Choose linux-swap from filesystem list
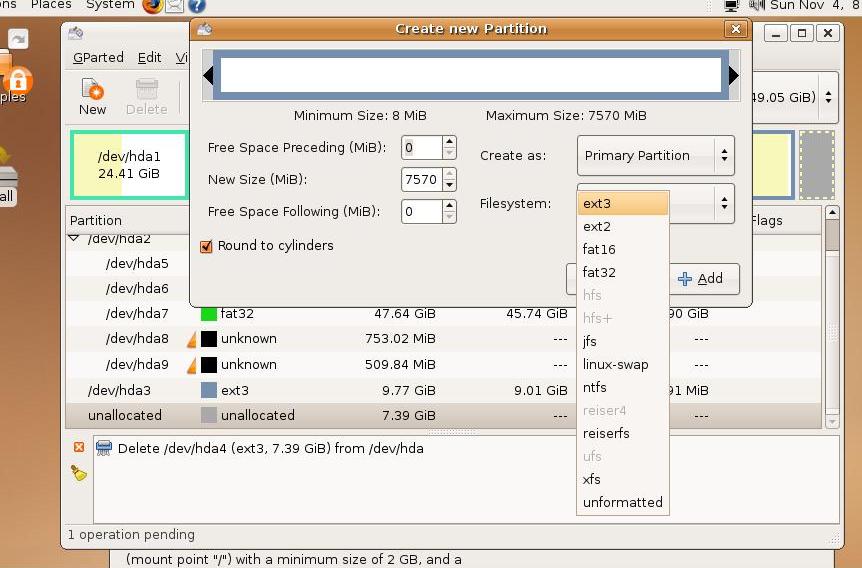 tap(615, 365)
